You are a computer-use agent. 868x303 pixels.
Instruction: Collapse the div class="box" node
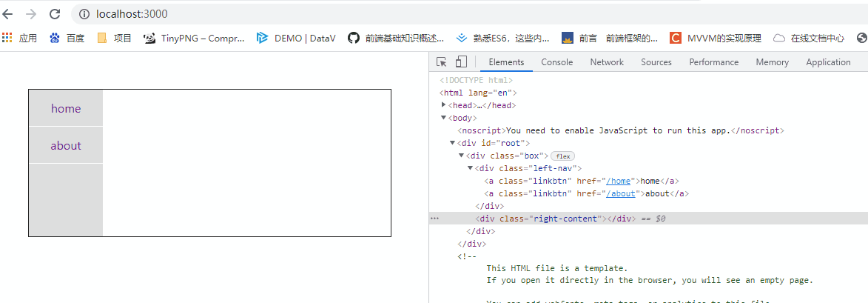pyautogui.click(x=462, y=156)
